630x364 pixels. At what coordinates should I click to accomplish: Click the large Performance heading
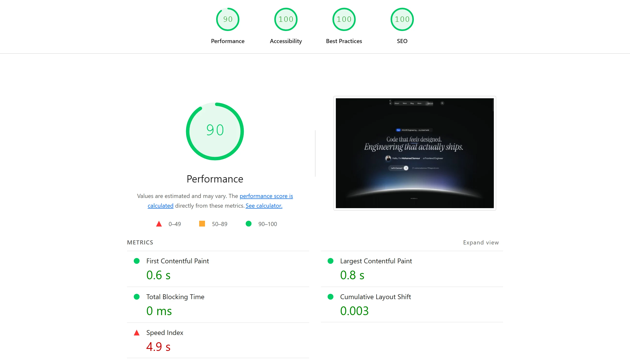pos(215,179)
